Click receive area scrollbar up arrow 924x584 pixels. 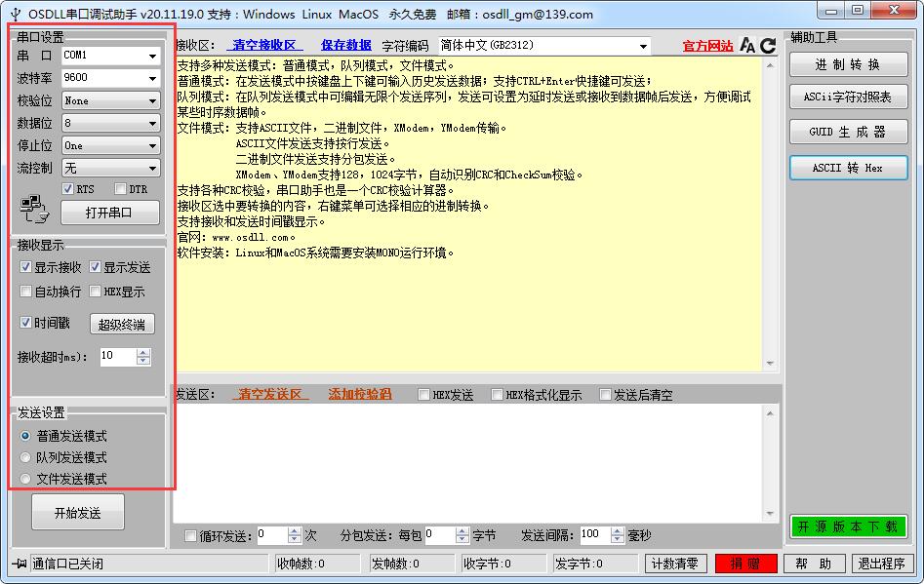coord(770,65)
